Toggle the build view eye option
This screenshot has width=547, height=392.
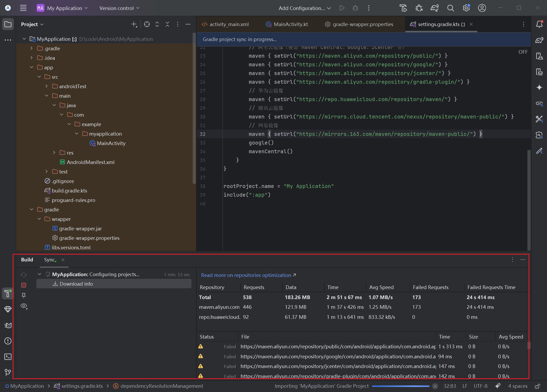(x=24, y=306)
